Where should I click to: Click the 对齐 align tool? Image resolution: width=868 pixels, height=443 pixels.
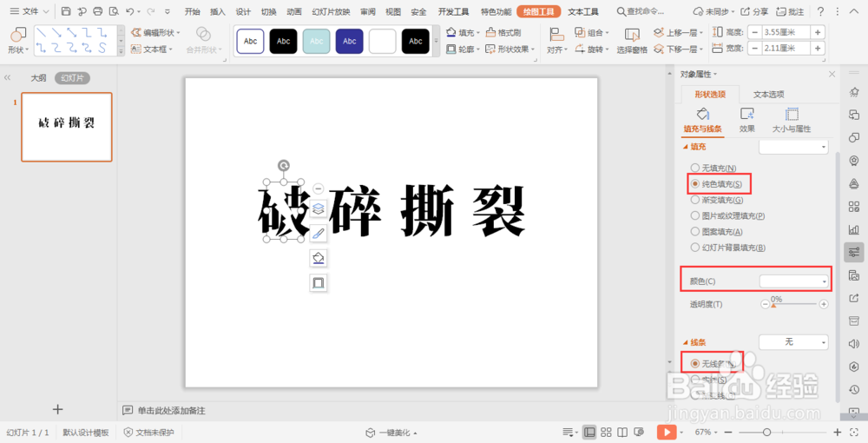tap(557, 41)
